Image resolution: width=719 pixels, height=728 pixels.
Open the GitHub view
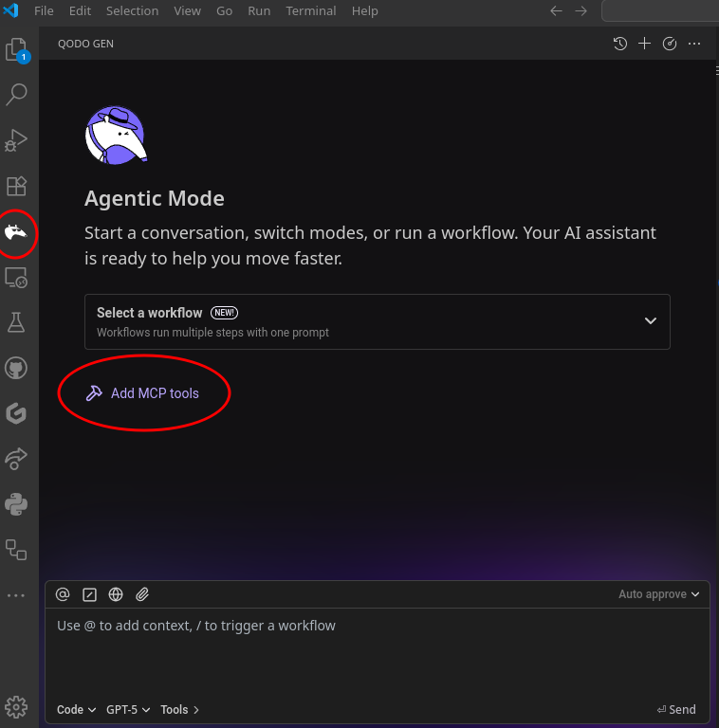pos(16,368)
